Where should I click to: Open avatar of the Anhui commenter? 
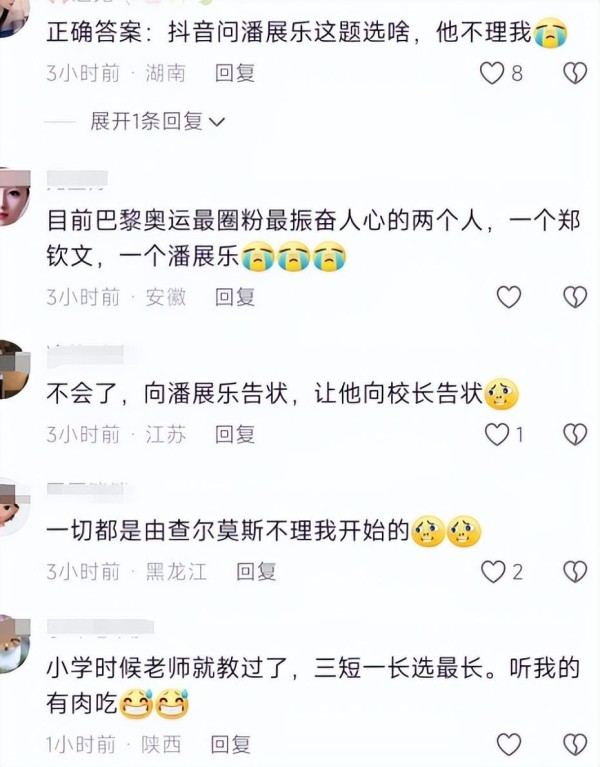13,196
